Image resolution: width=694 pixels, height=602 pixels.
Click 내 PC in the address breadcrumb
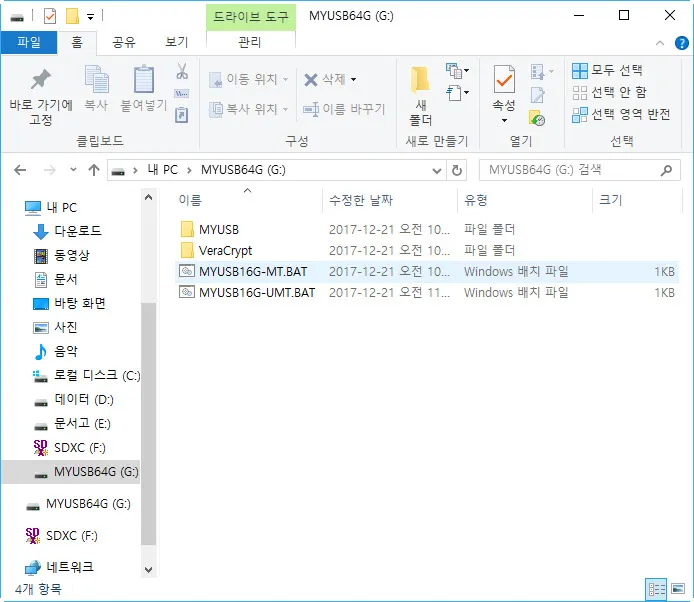point(162,170)
